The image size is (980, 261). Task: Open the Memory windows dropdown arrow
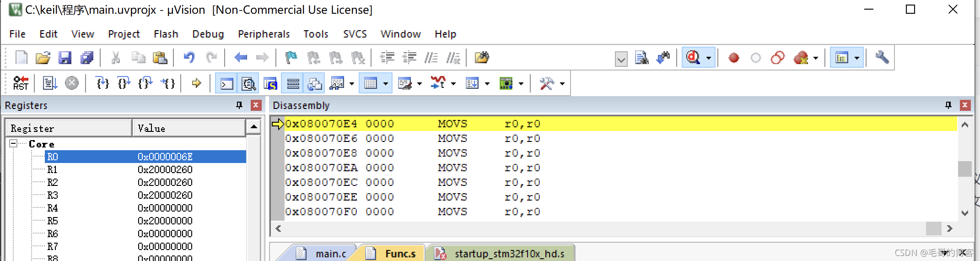[386, 84]
